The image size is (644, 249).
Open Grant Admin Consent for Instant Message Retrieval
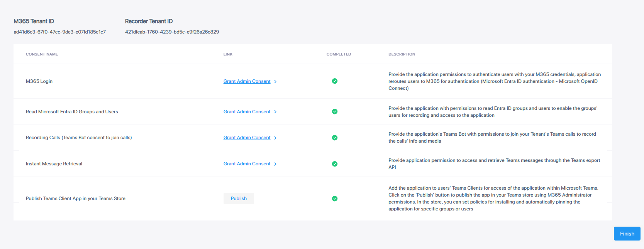point(247,164)
